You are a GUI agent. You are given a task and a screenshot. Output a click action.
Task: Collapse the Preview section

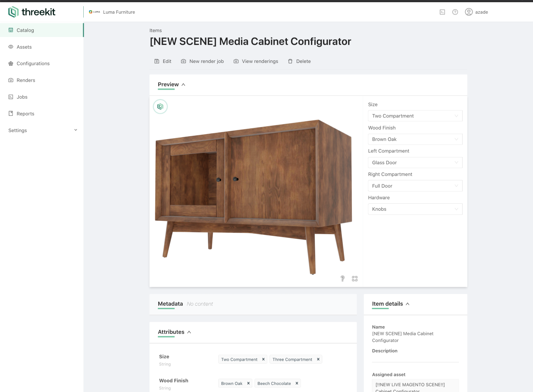click(x=183, y=85)
